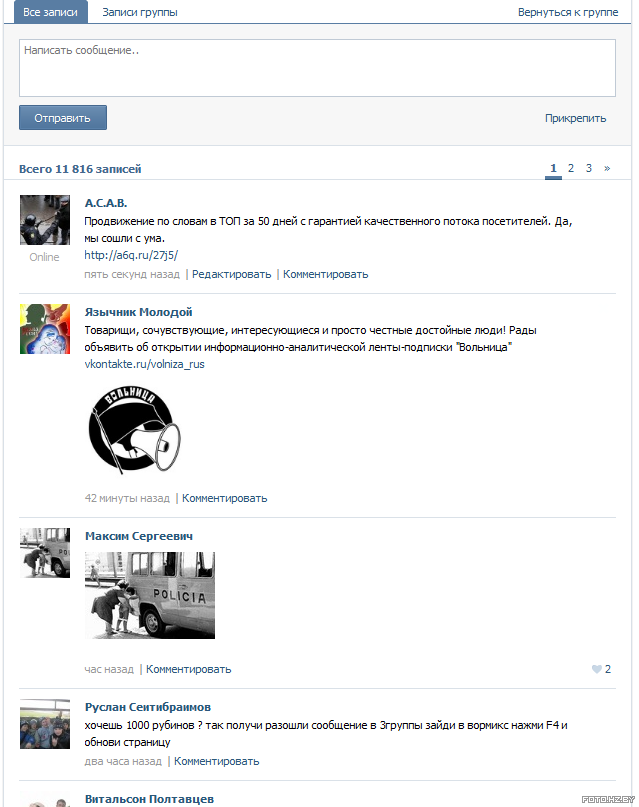
Task: Open A.C.A.B. profile avatar
Action: [45, 220]
